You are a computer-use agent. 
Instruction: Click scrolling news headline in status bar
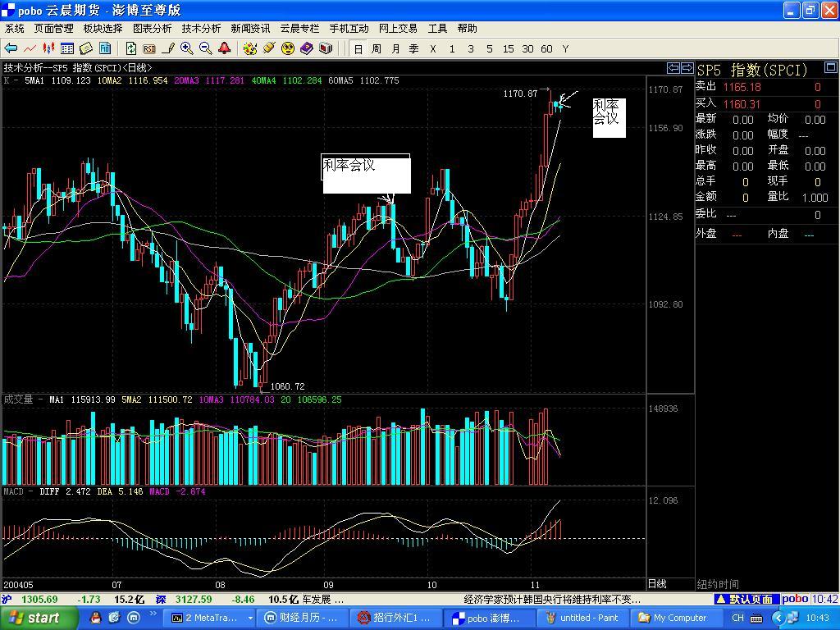552,599
